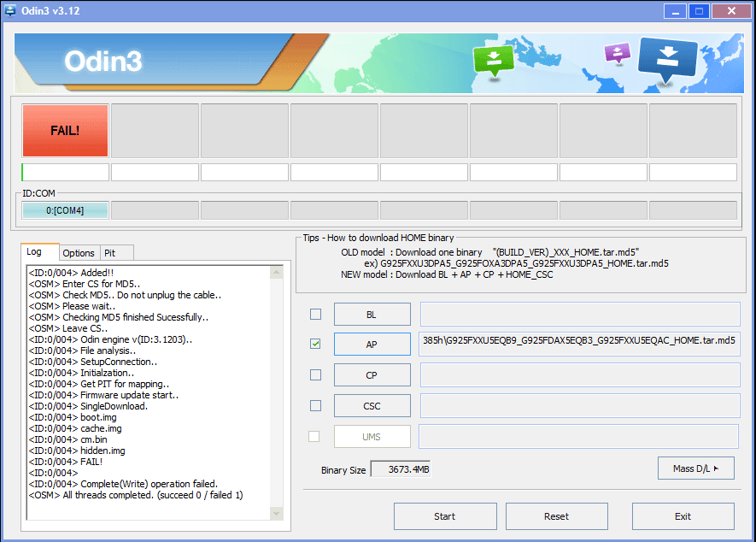Screen dimensions: 756x542
Task: Close the Odin3 window
Action: click(731, 11)
